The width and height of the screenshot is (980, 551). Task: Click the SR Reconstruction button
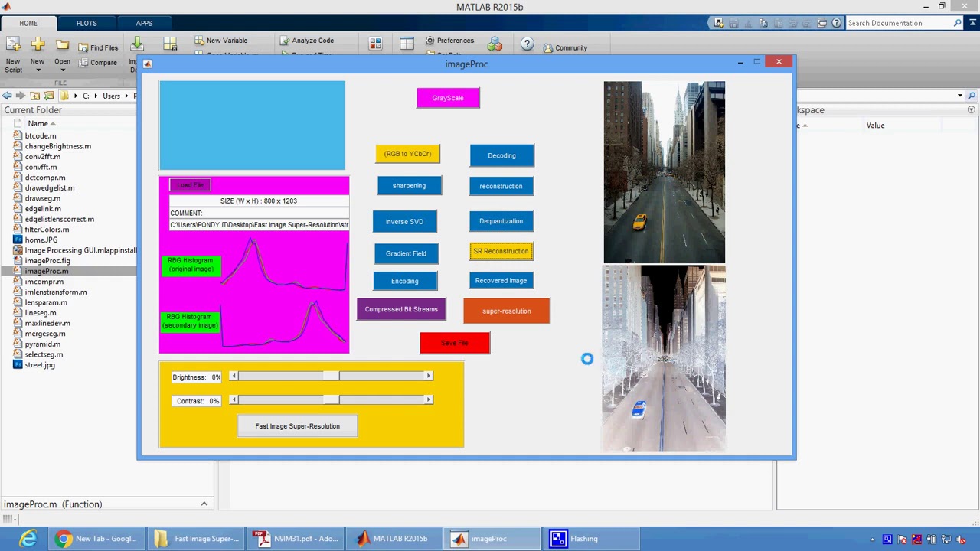click(501, 251)
